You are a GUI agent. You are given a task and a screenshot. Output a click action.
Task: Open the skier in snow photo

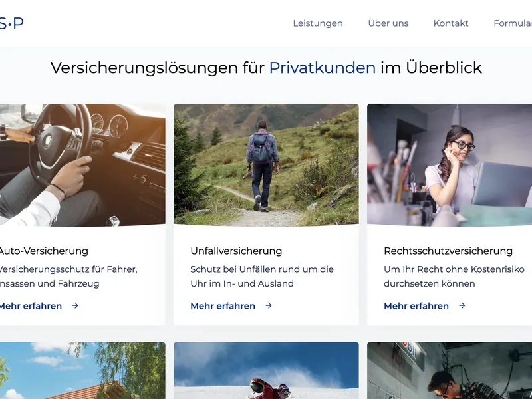coord(266,370)
